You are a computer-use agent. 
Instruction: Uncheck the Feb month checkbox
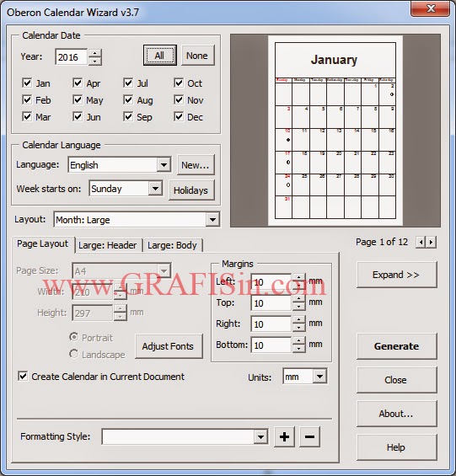coord(27,99)
